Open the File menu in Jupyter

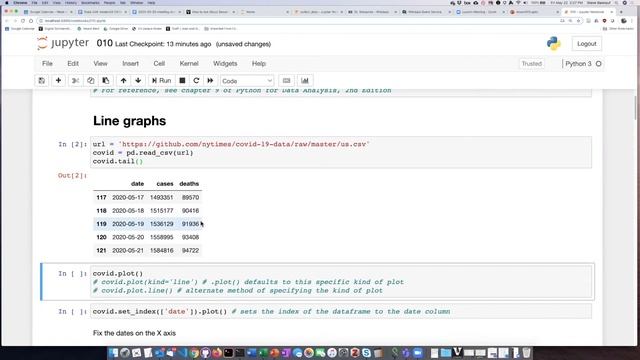[47, 64]
